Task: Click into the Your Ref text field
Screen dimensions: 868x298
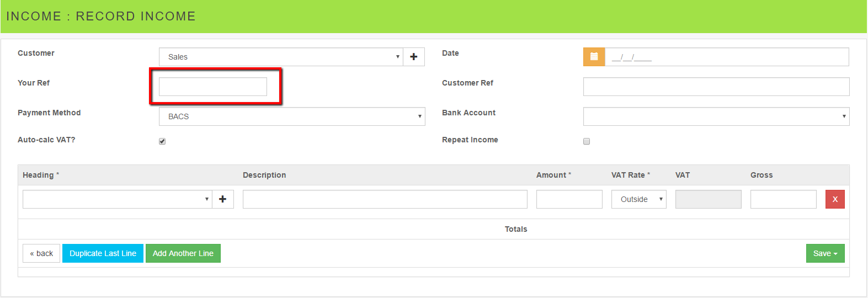Action: pyautogui.click(x=213, y=87)
